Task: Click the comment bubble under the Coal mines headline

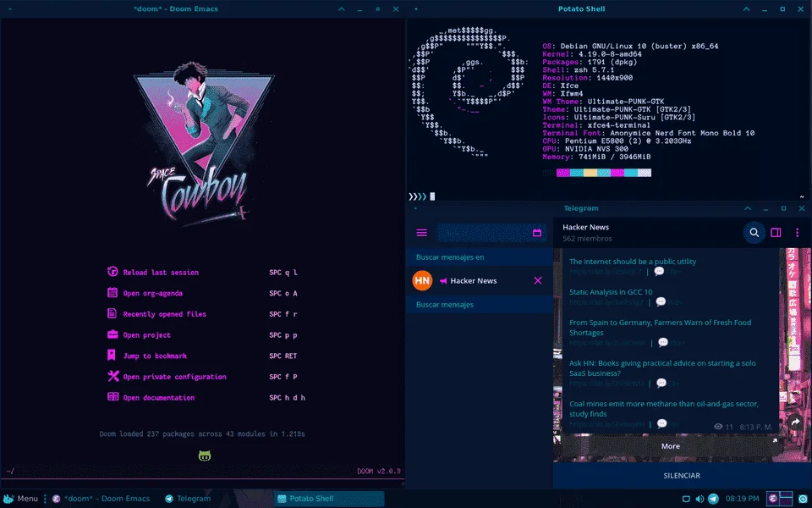Action: coord(661,423)
